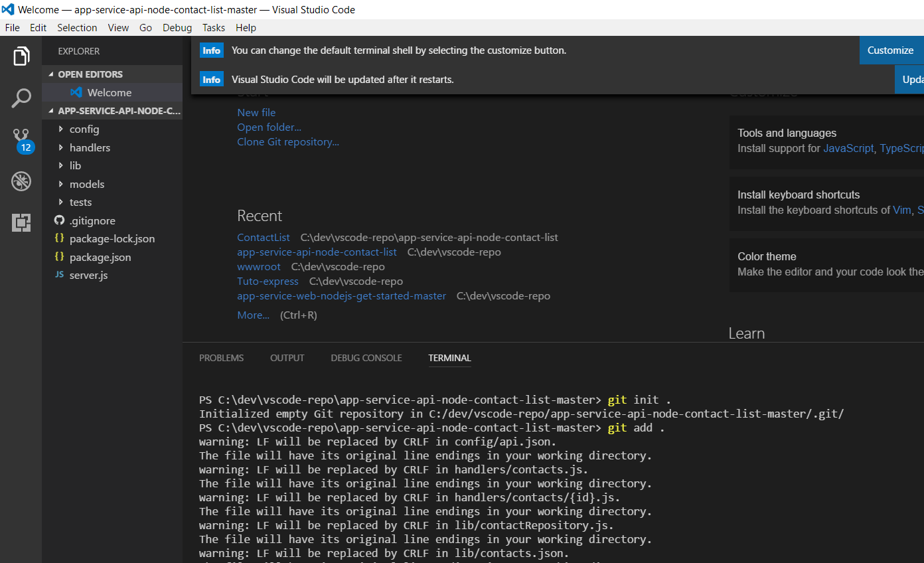Click the Color theme card
Screen dimensions: 924x563
click(826, 264)
